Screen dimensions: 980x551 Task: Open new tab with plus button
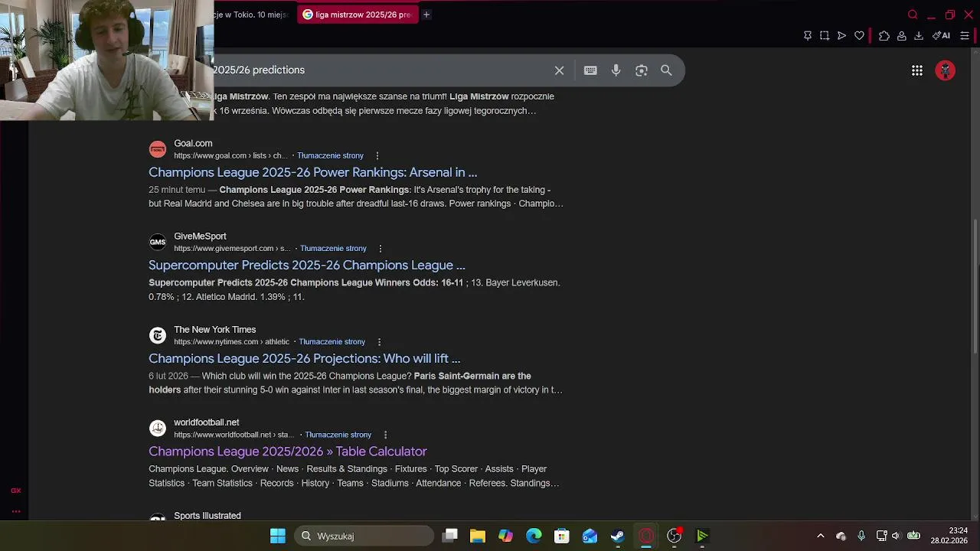tap(426, 15)
